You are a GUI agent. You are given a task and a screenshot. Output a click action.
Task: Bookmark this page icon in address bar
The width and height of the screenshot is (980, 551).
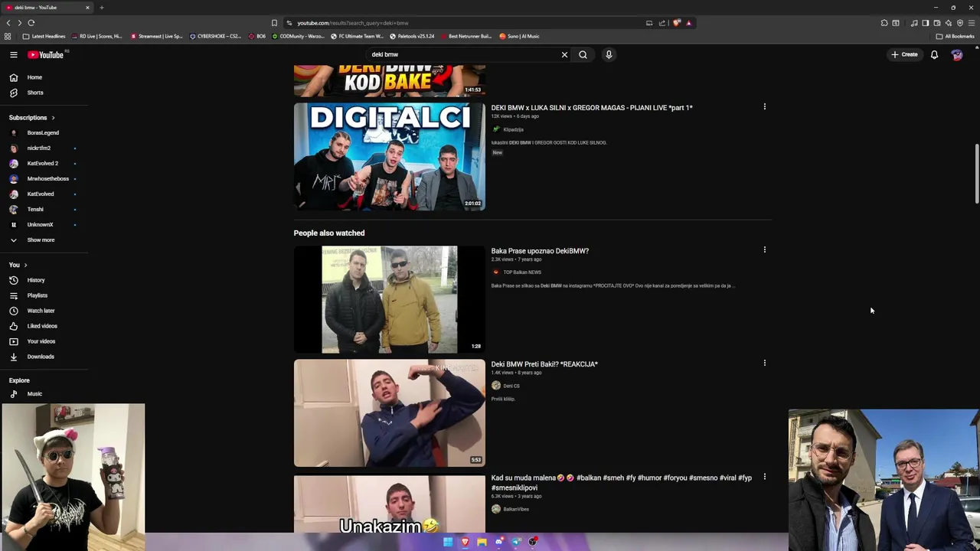point(274,23)
